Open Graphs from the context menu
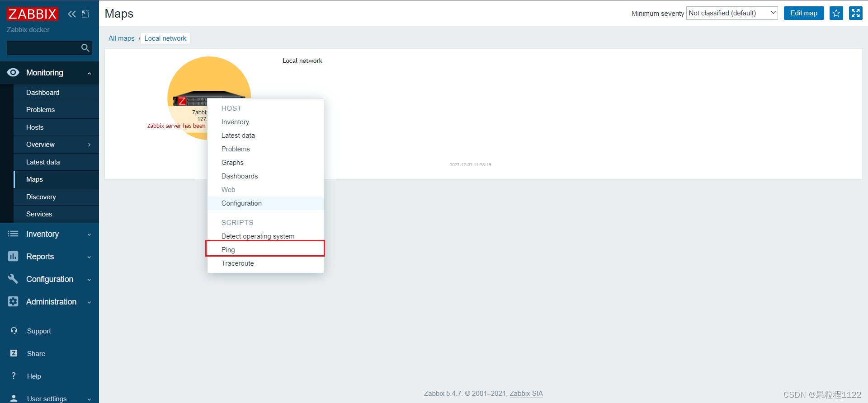Viewport: 868px width, 403px height. (x=265, y=163)
